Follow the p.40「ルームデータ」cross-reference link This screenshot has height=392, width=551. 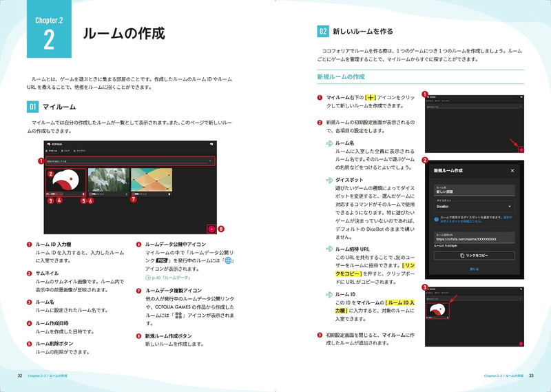tap(171, 278)
